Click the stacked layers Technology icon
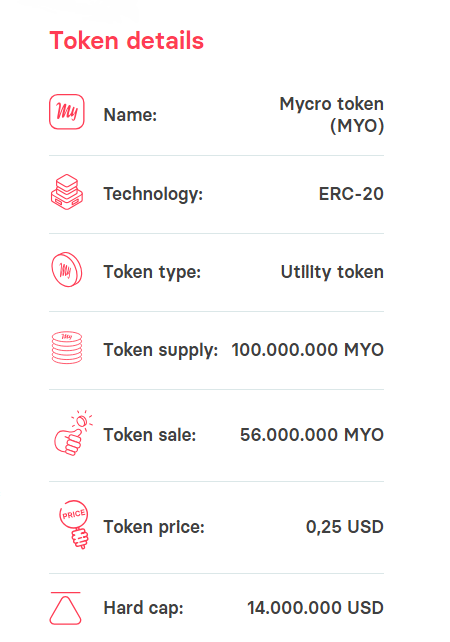 pyautogui.click(x=67, y=192)
